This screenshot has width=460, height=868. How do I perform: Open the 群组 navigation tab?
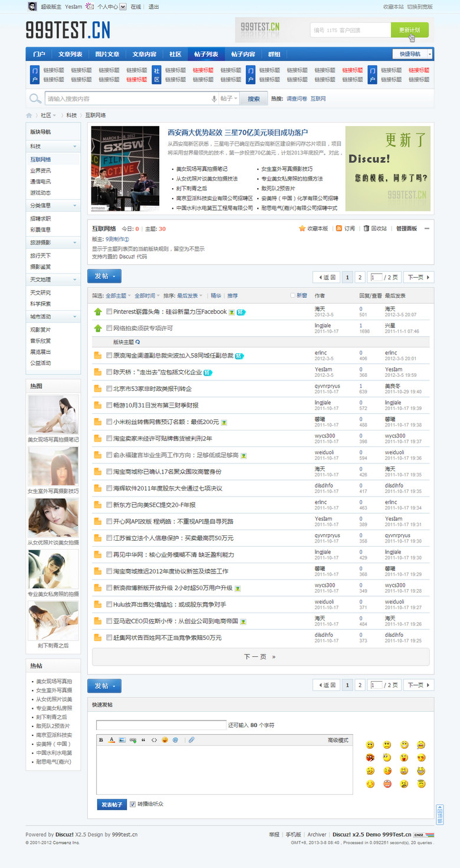tap(274, 54)
